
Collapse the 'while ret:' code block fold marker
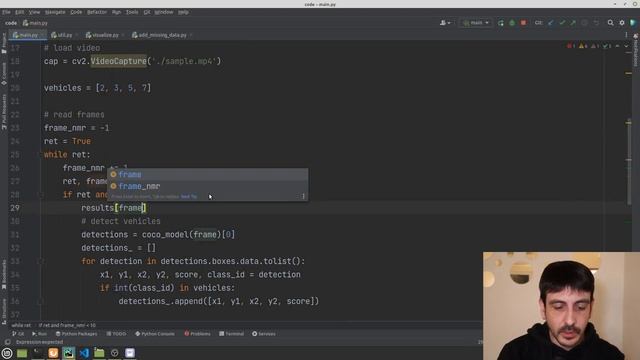point(41,155)
